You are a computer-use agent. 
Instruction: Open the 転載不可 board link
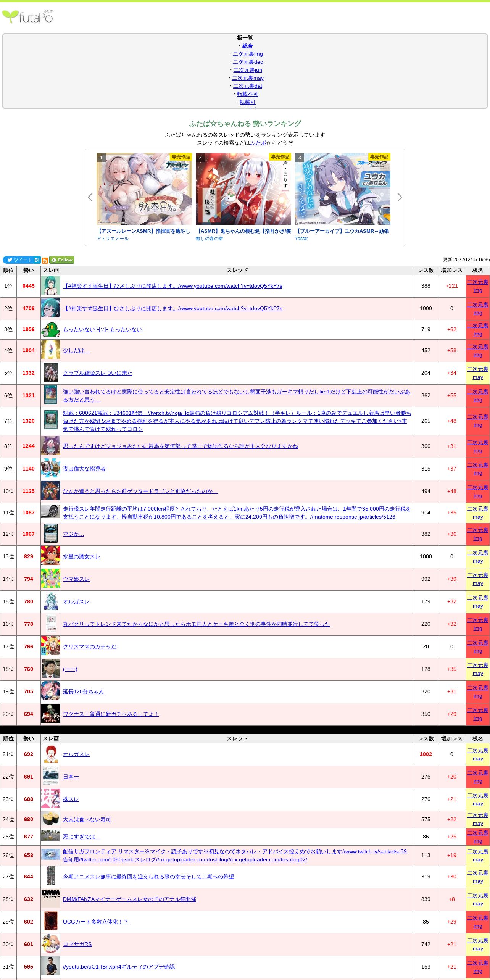coord(247,94)
